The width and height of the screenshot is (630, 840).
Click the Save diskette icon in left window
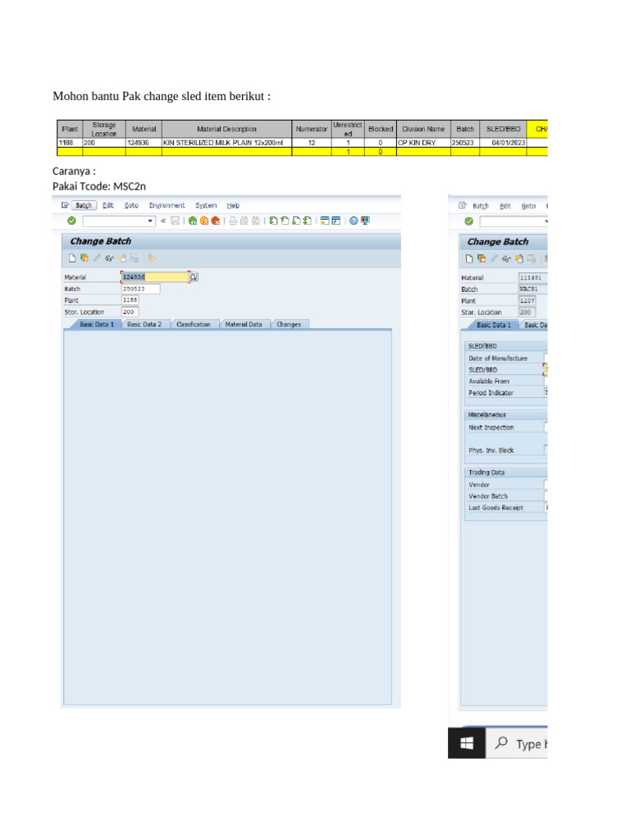pos(175,221)
